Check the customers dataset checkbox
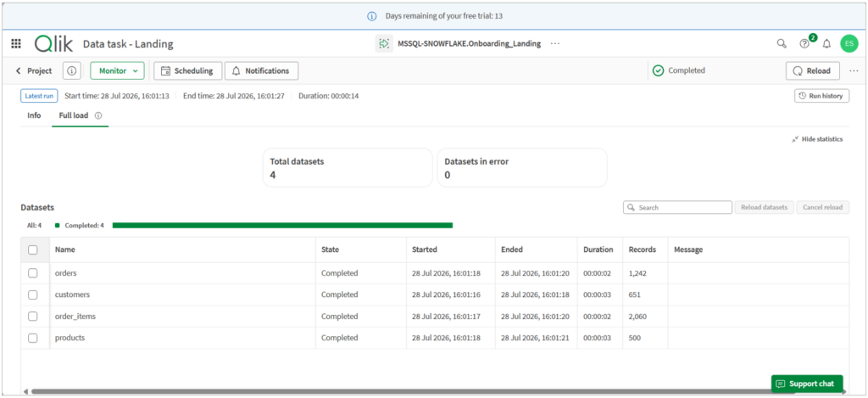Screen dimensions: 868x398 tap(33, 295)
